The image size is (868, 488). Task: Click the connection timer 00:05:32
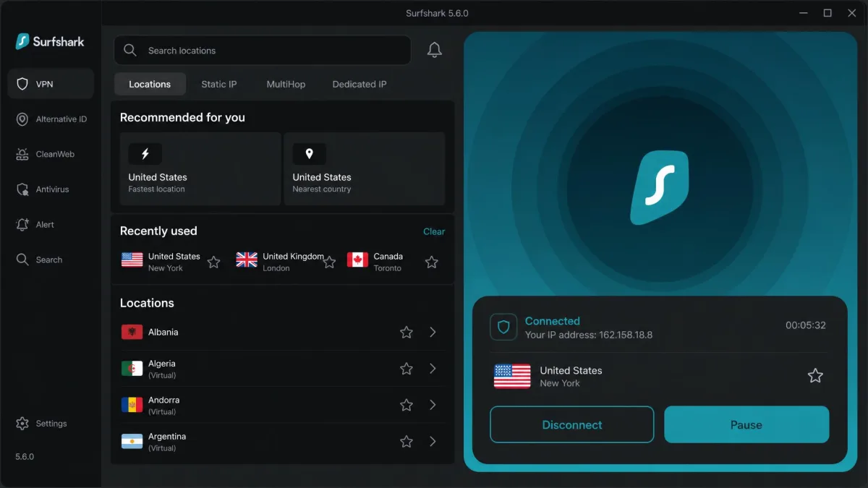pyautogui.click(x=806, y=325)
